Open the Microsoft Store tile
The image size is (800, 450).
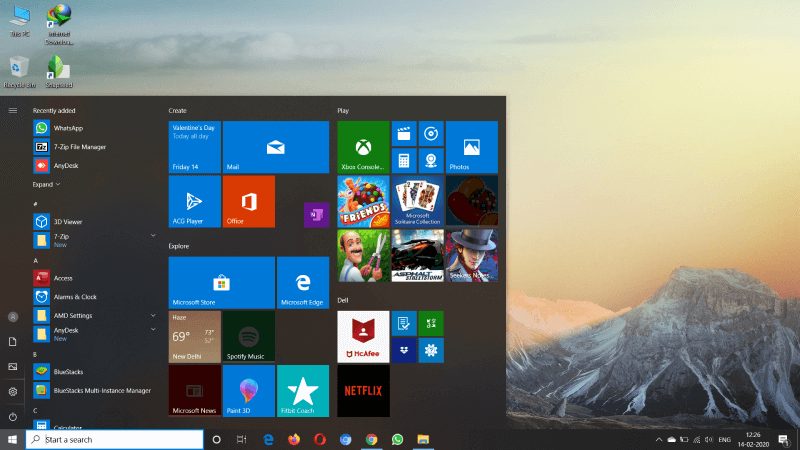pyautogui.click(x=221, y=283)
